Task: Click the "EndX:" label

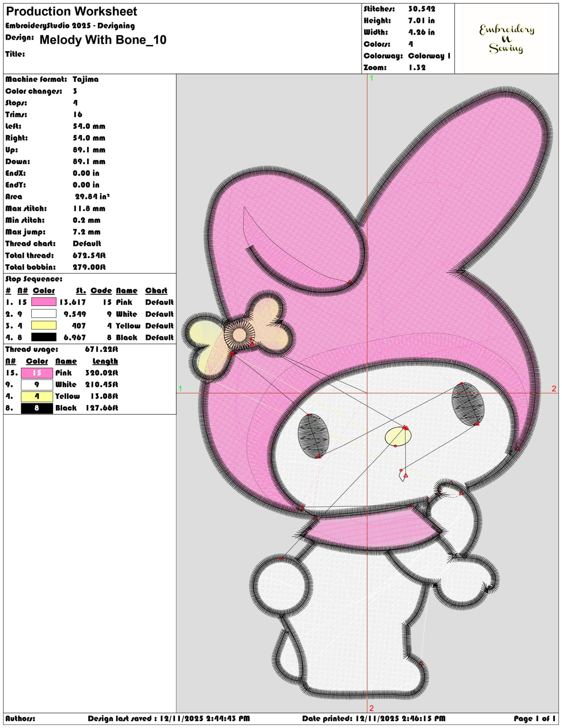Action: point(15,173)
